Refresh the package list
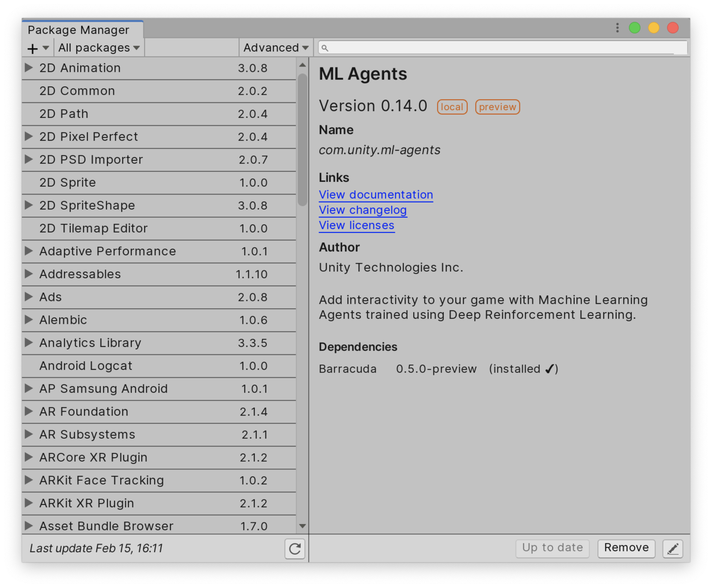 (x=295, y=549)
